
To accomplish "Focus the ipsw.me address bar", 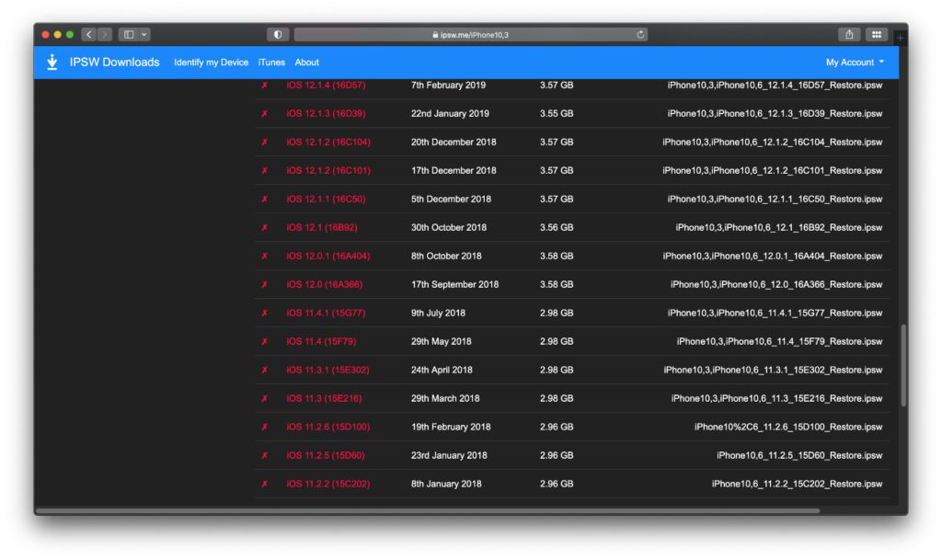I will [470, 35].
